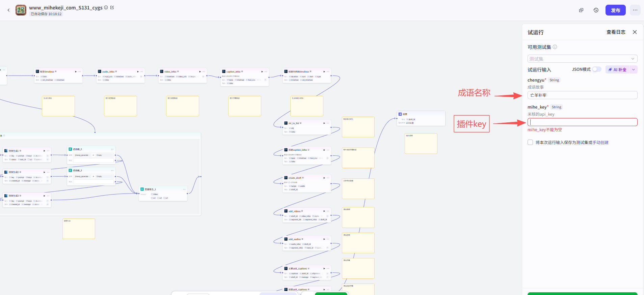Image resolution: width=644 pixels, height=295 pixels.
Task: Open the top-right more options menu
Action: [x=635, y=10]
